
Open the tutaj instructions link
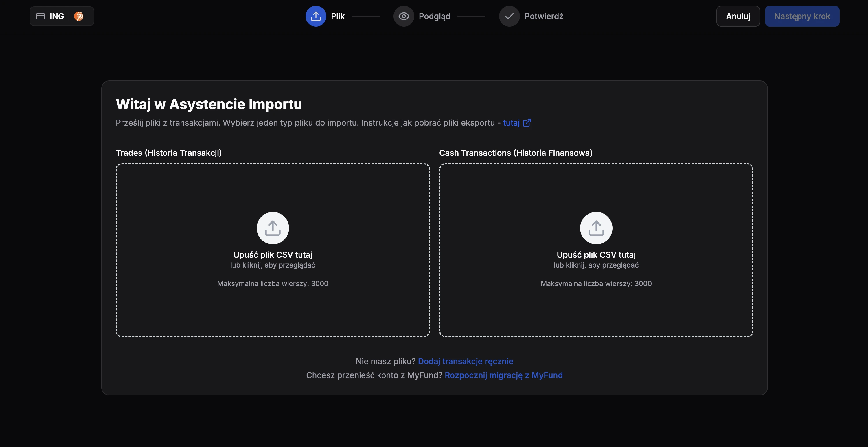point(511,123)
